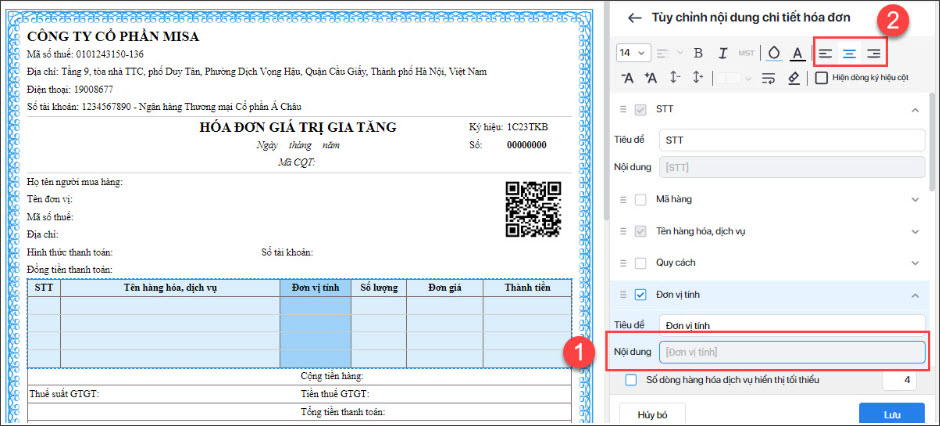
Task: Toggle bold text formatting
Action: click(x=697, y=53)
